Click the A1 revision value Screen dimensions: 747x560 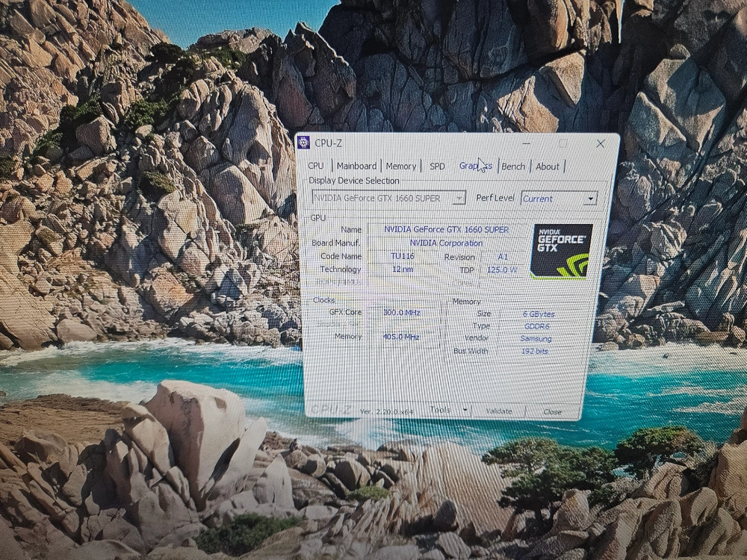[503, 257]
